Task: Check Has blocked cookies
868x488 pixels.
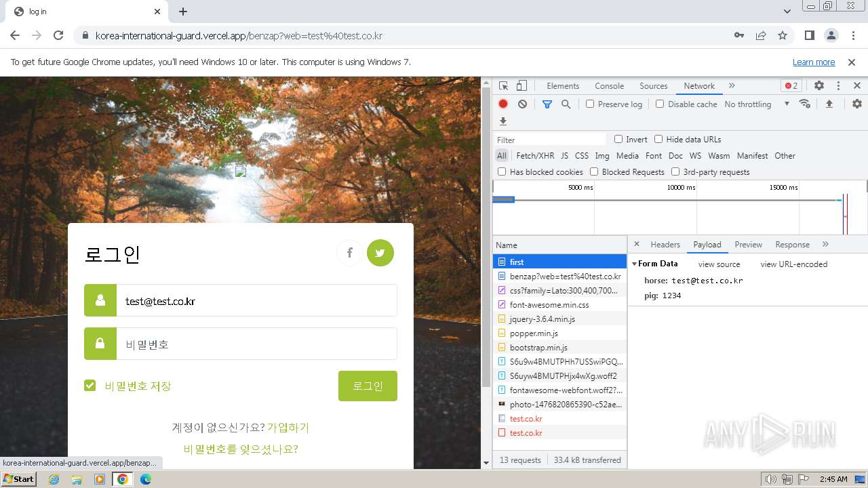Action: click(502, 171)
